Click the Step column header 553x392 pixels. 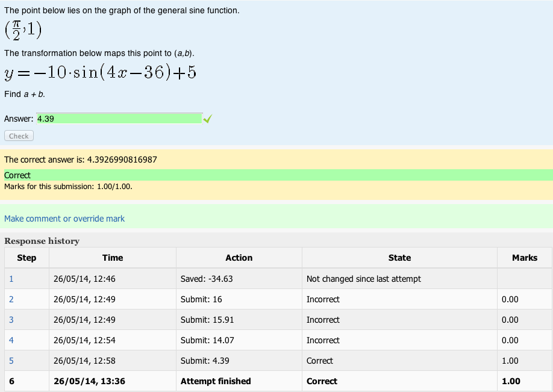(x=27, y=258)
